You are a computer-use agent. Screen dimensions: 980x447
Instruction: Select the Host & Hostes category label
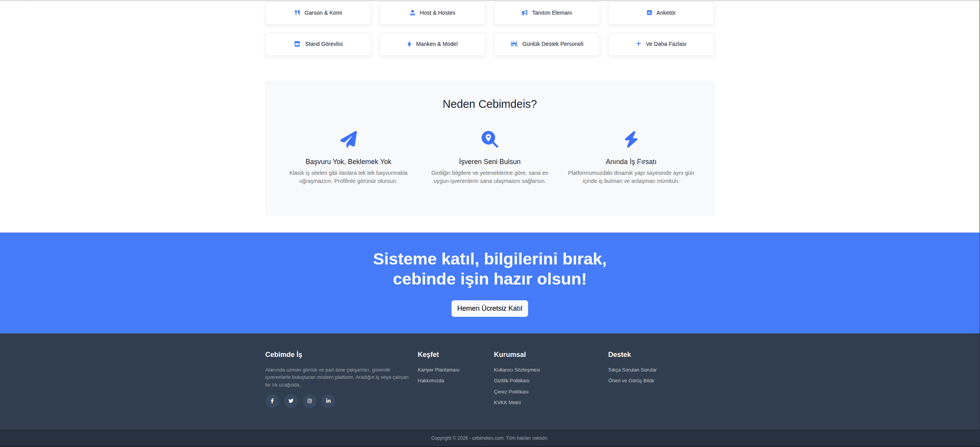pos(437,13)
